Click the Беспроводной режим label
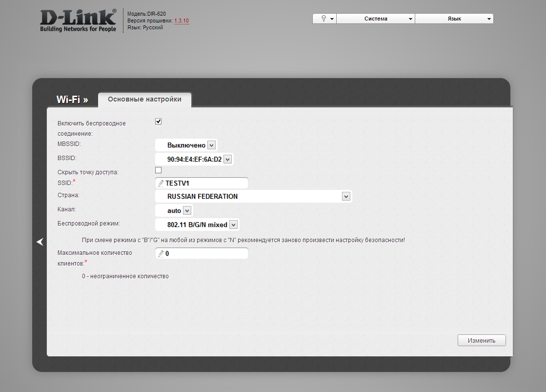 89,224
